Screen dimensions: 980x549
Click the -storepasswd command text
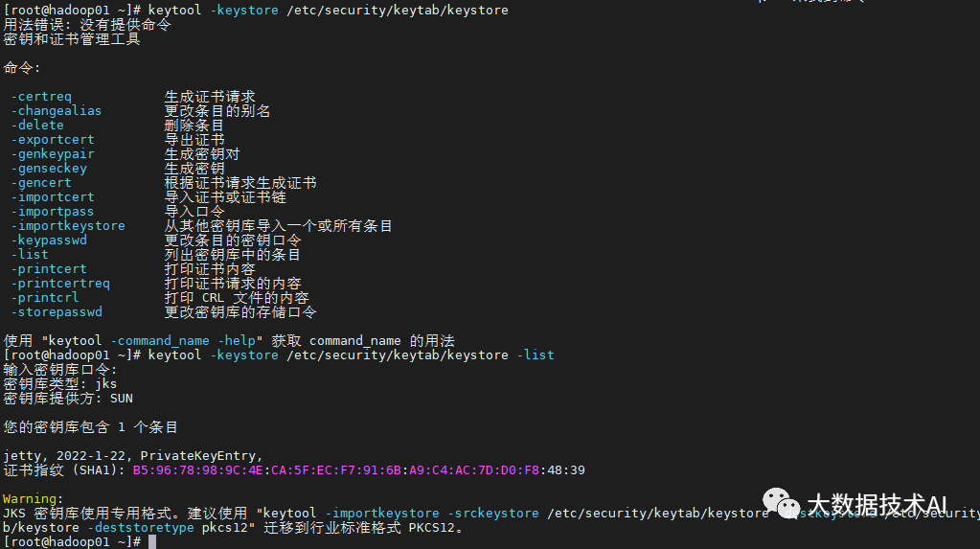click(57, 312)
